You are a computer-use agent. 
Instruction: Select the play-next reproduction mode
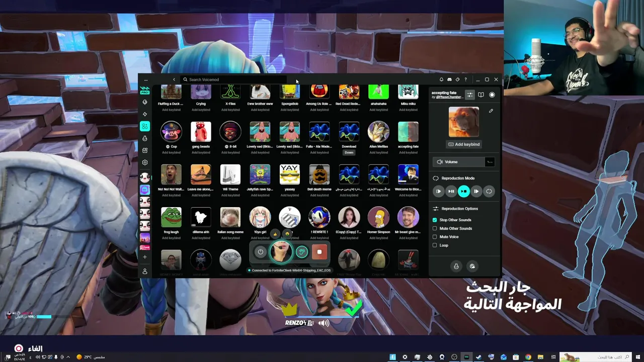coord(476,191)
